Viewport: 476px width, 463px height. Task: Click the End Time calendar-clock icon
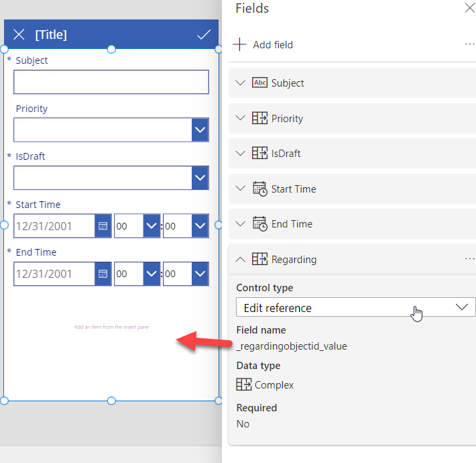(260, 224)
